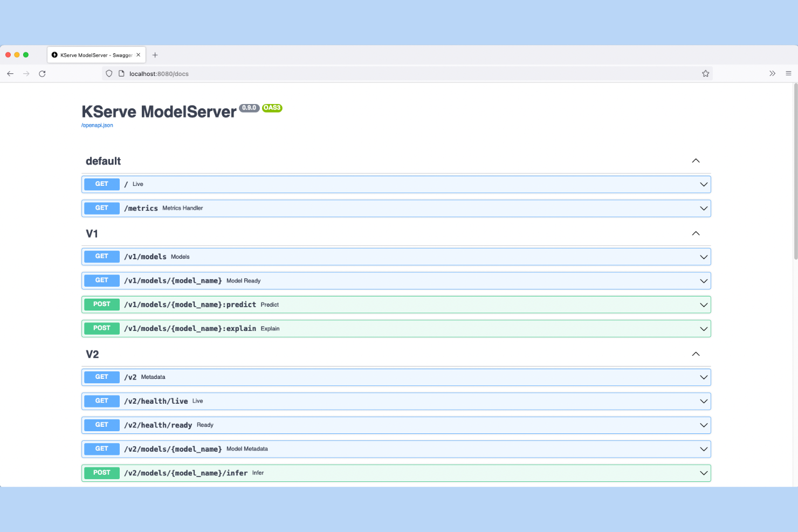Click the browser forward arrow
The image size is (798, 532).
26,74
